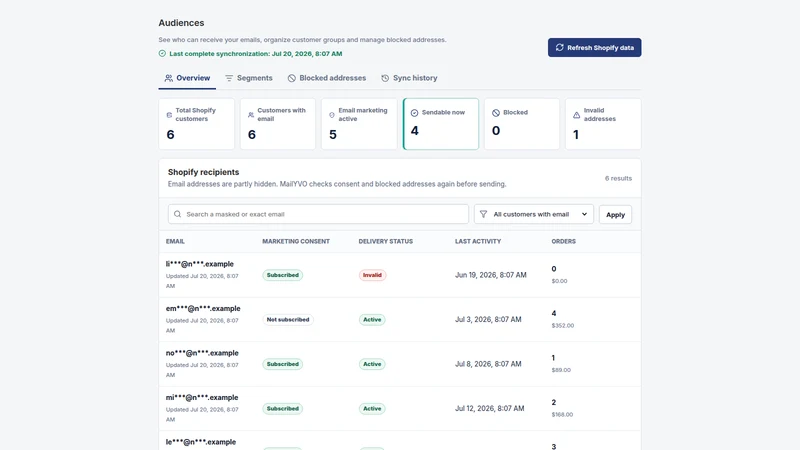
Task: Click last activity Jun 19, 2026, 8:07 AM
Action: pos(491,274)
